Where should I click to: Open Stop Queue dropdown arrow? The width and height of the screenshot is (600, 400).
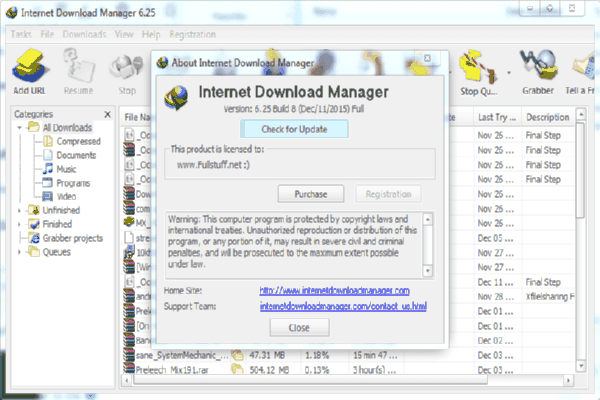[509, 72]
